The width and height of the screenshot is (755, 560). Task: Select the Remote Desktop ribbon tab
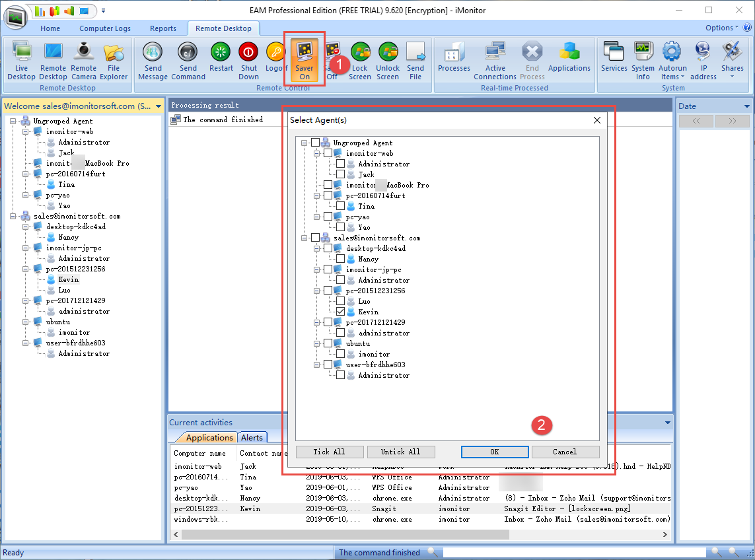[223, 28]
